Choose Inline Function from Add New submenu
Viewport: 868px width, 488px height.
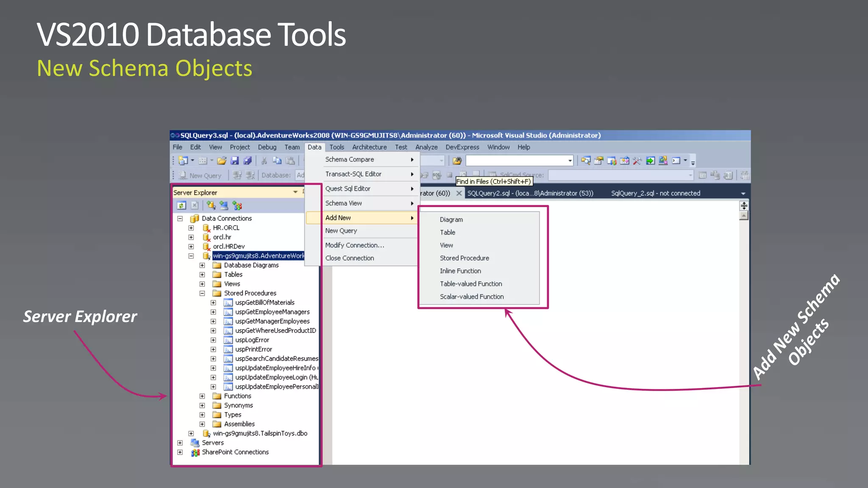[479, 271]
